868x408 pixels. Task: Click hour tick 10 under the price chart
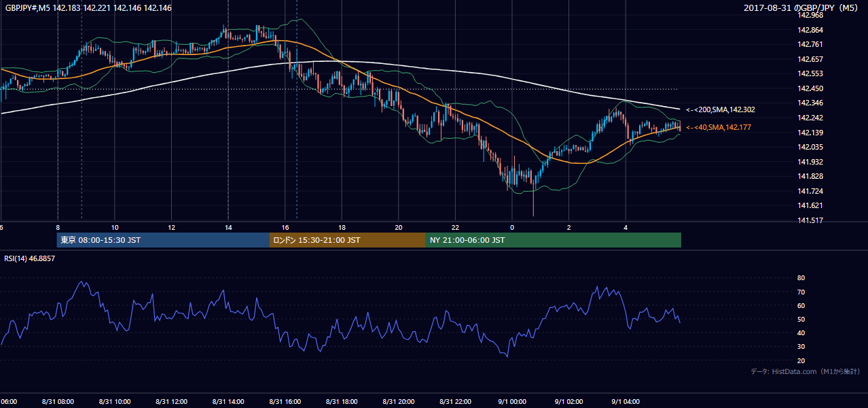pyautogui.click(x=115, y=227)
